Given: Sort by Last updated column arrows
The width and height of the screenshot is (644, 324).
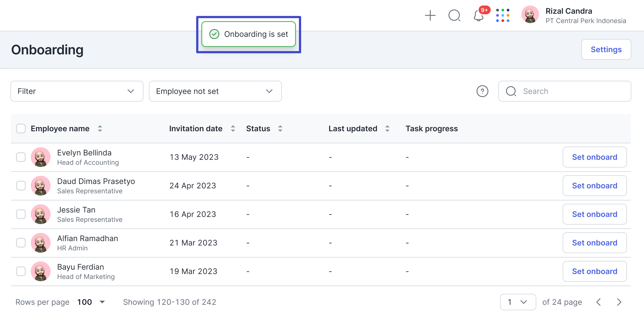Looking at the screenshot, I should coord(387,129).
